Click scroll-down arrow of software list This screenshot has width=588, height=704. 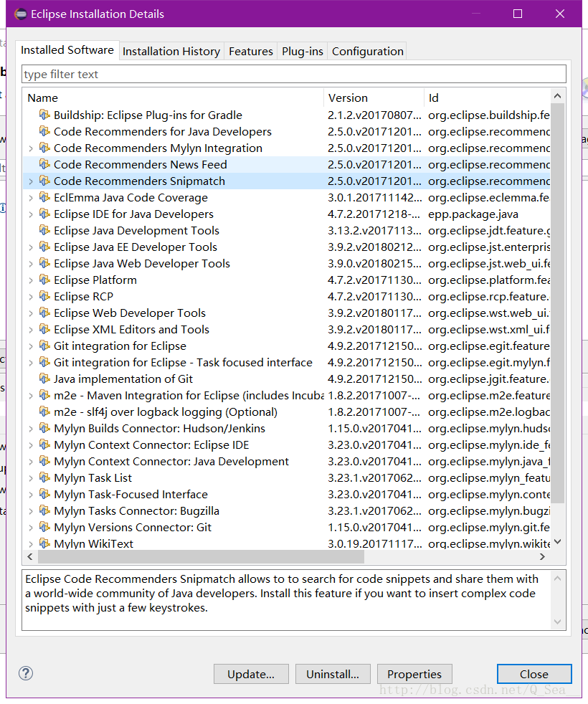[x=557, y=541]
